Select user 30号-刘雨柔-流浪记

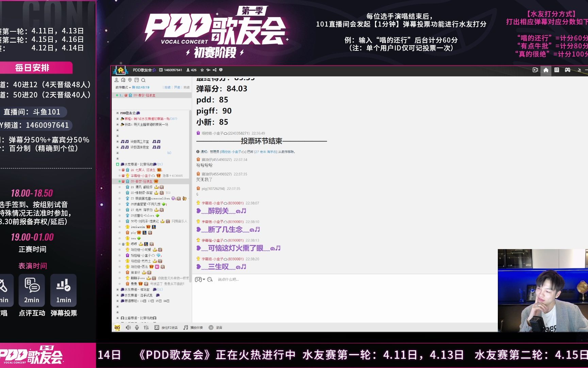point(145,221)
